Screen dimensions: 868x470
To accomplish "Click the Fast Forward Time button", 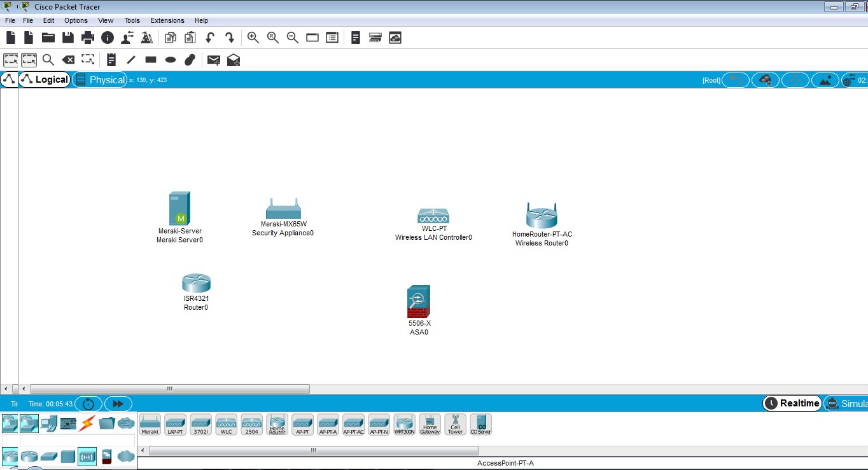I will point(118,403).
